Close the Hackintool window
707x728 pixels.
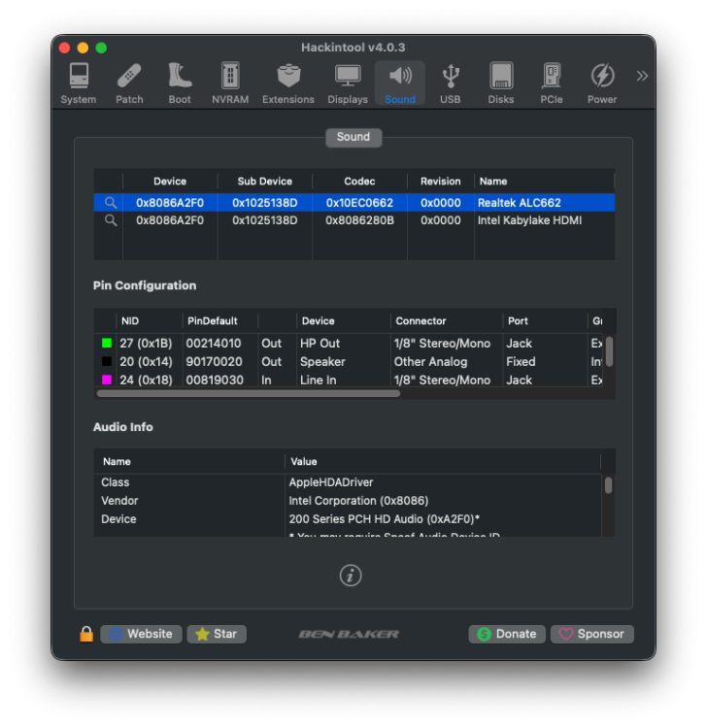point(64,48)
